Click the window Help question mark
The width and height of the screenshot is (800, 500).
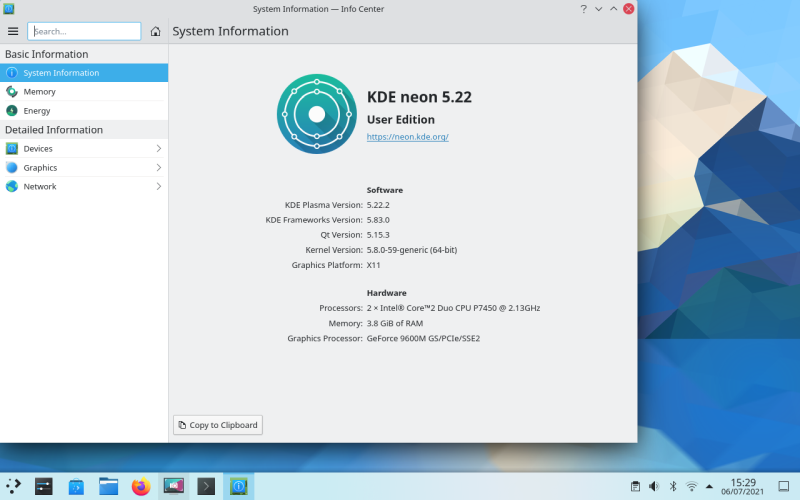coord(583,9)
